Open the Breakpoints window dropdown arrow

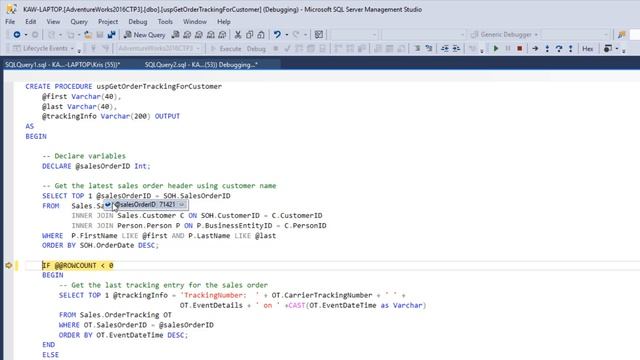coord(617,49)
